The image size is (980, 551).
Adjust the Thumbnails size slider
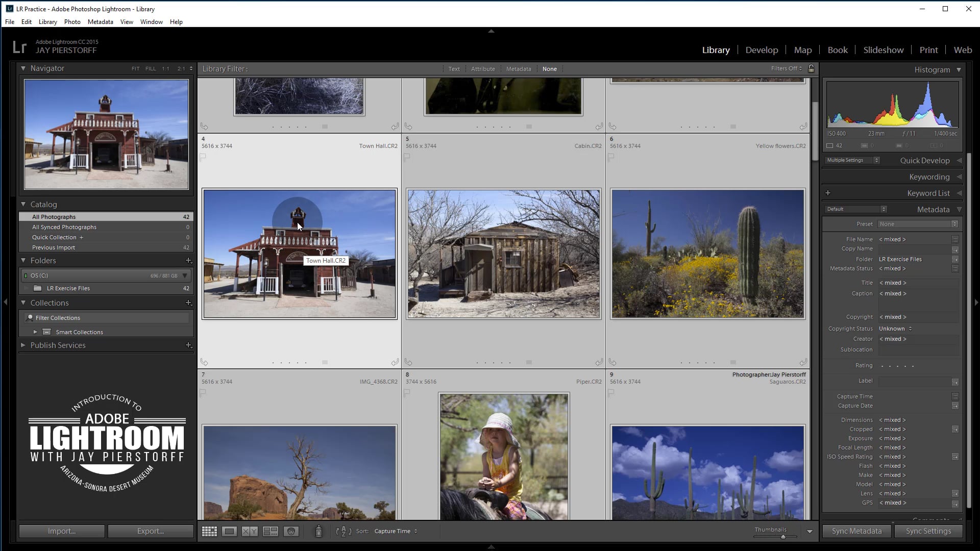coord(782,537)
